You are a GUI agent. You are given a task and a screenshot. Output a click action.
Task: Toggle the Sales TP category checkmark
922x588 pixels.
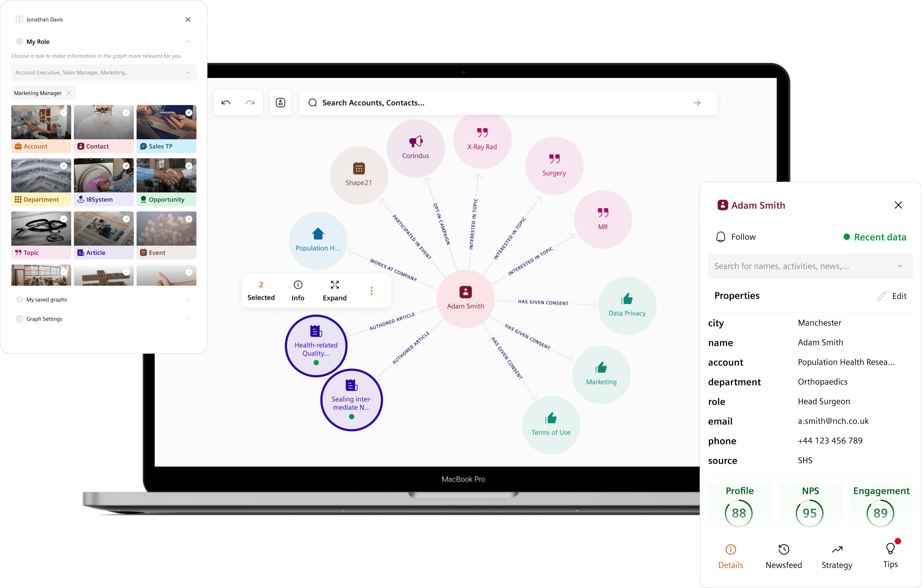[189, 113]
